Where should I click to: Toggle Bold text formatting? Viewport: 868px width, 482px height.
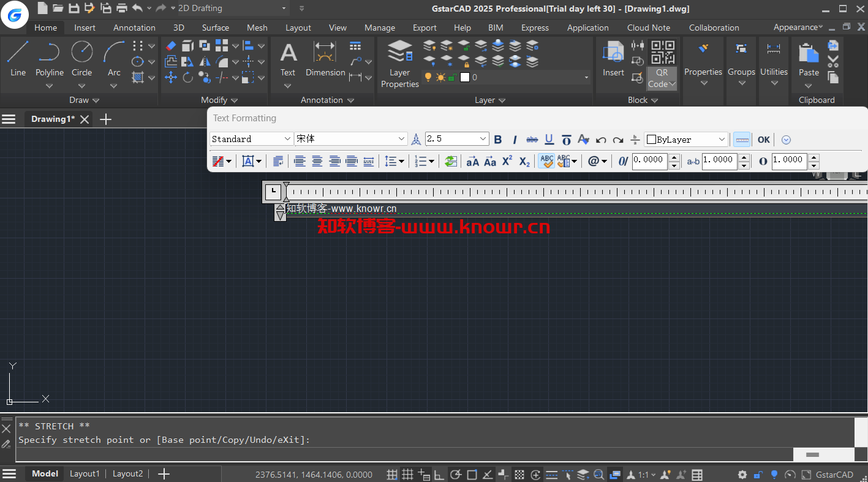pos(497,140)
